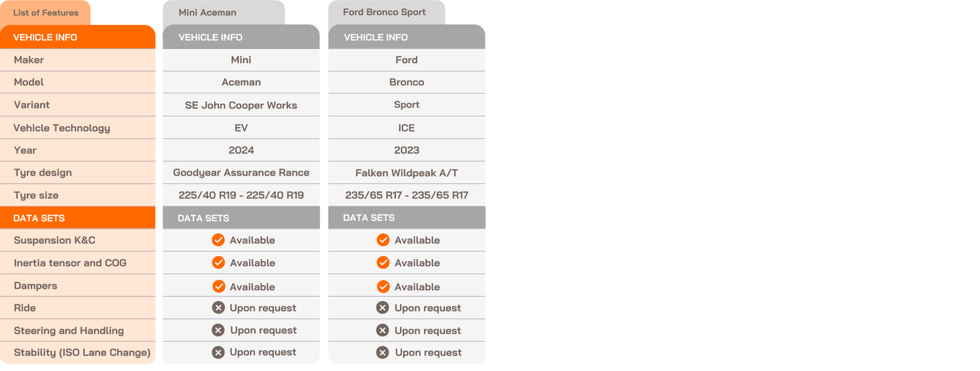Click Mini Aceman Dampers available checkmark icon
The width and height of the screenshot is (980, 371).
218,286
